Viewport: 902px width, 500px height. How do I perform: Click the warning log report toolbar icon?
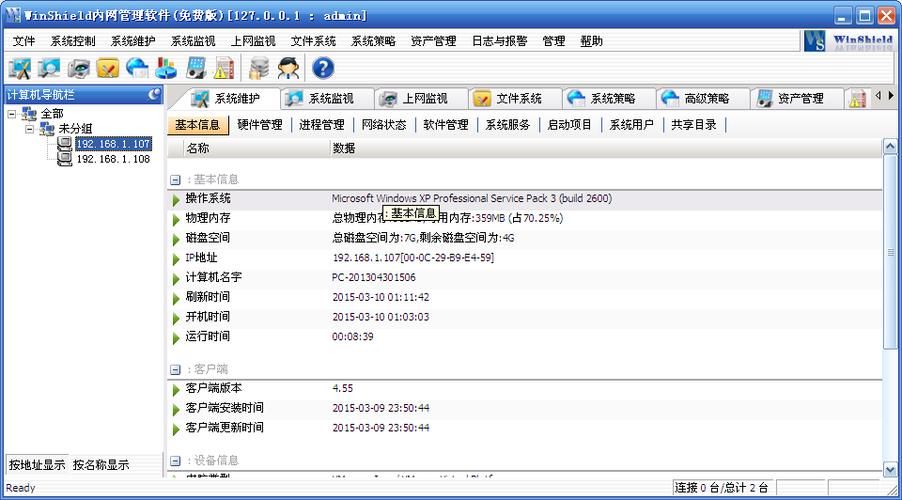pos(224,68)
